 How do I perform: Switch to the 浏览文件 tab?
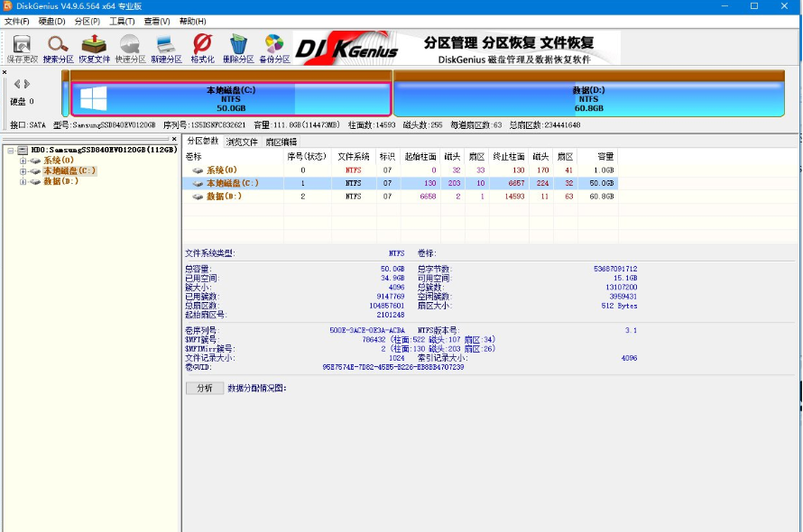242,142
